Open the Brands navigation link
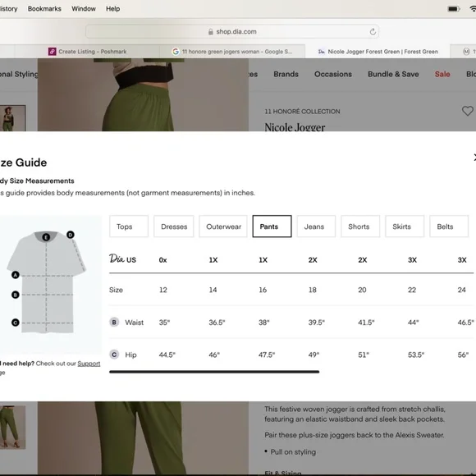476x476 pixels. tap(286, 74)
